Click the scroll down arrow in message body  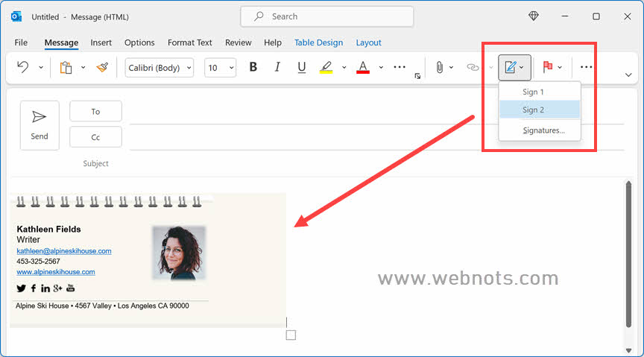628,350
